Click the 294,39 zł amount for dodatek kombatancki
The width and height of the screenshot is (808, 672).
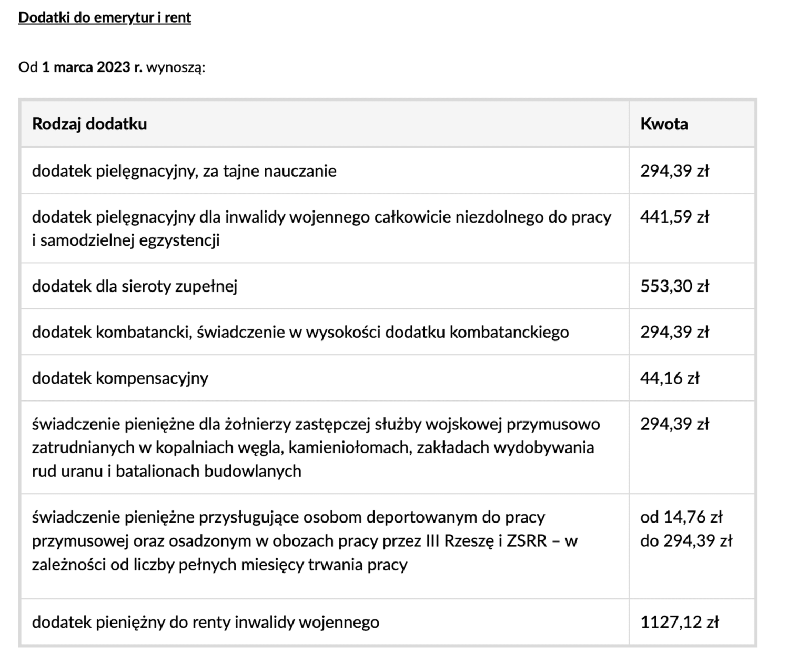pyautogui.click(x=674, y=332)
